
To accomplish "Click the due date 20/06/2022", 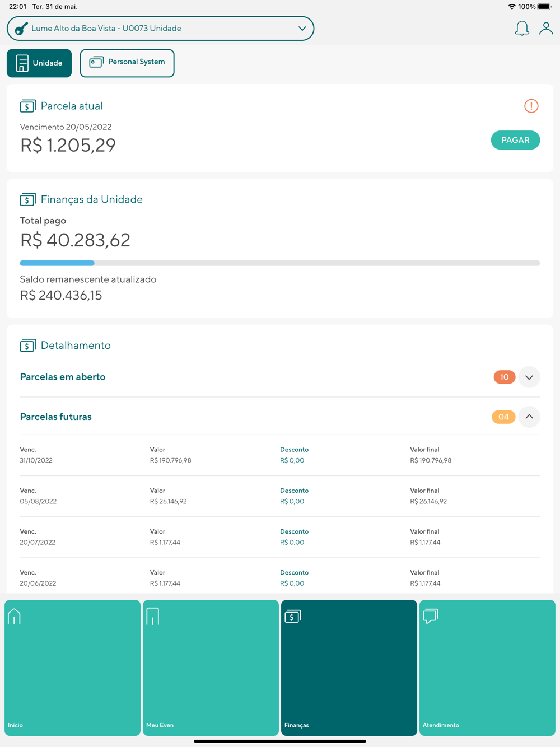I will click(x=38, y=583).
